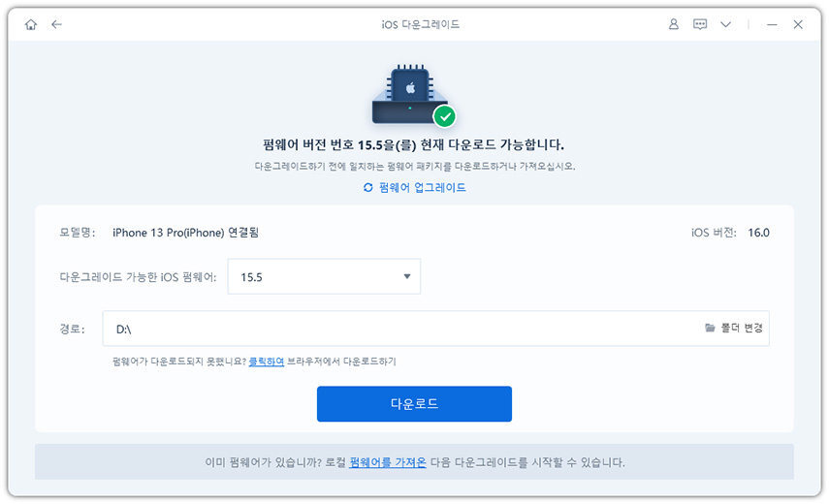
Task: Click the heading 펌웨어 버전 번호 15.5
Action: (x=413, y=144)
